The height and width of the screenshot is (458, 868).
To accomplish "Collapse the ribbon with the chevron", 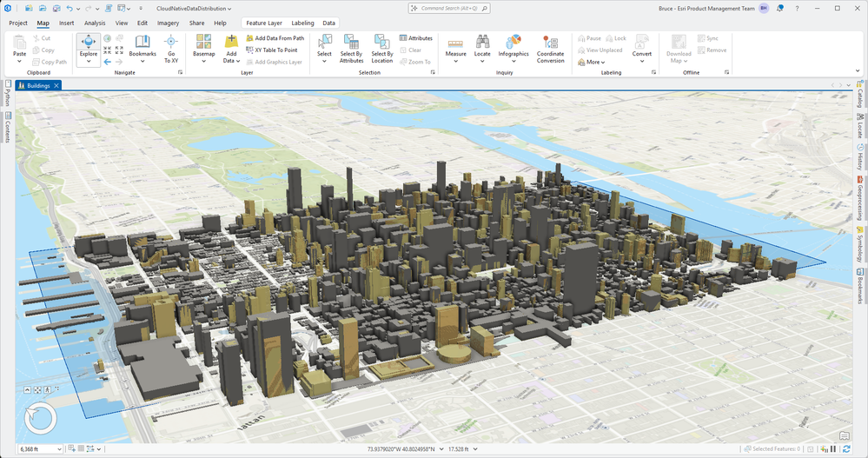I will click(858, 71).
